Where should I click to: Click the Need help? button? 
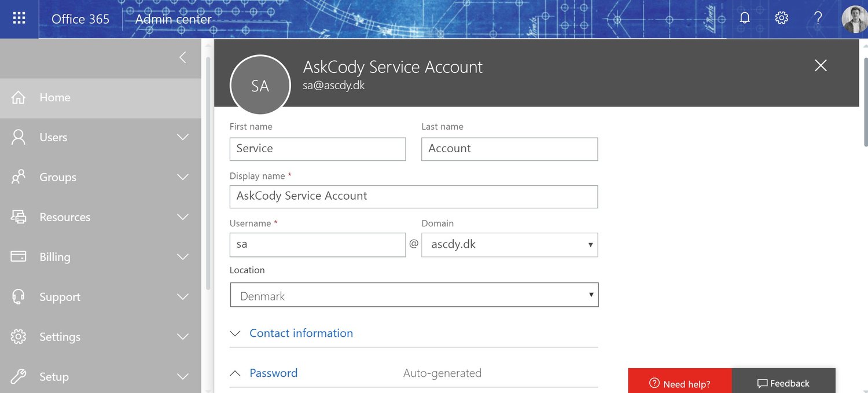680,381
